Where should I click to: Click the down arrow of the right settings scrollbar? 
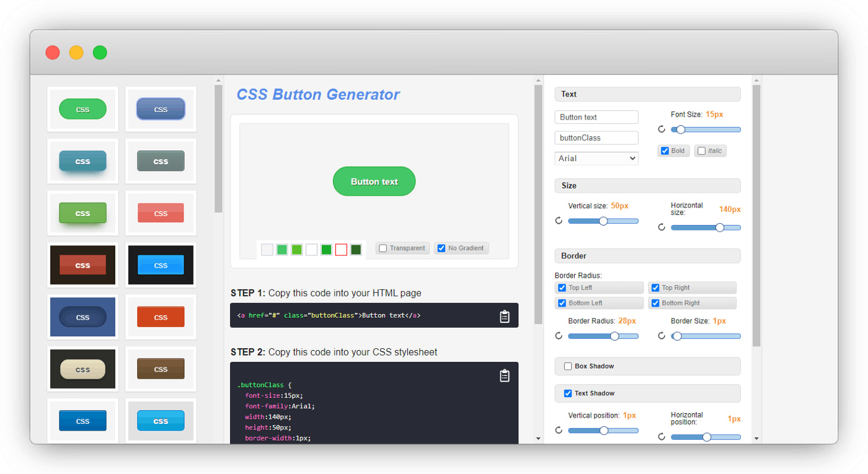pos(756,439)
